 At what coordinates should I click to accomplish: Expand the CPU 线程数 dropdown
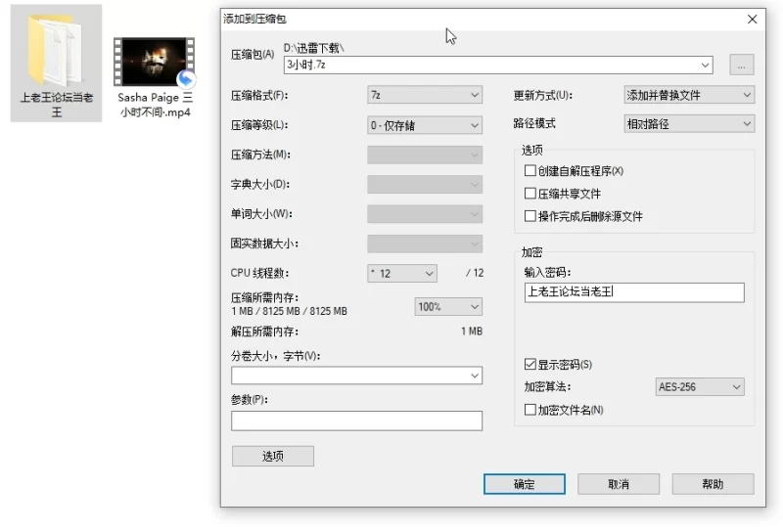(x=402, y=274)
